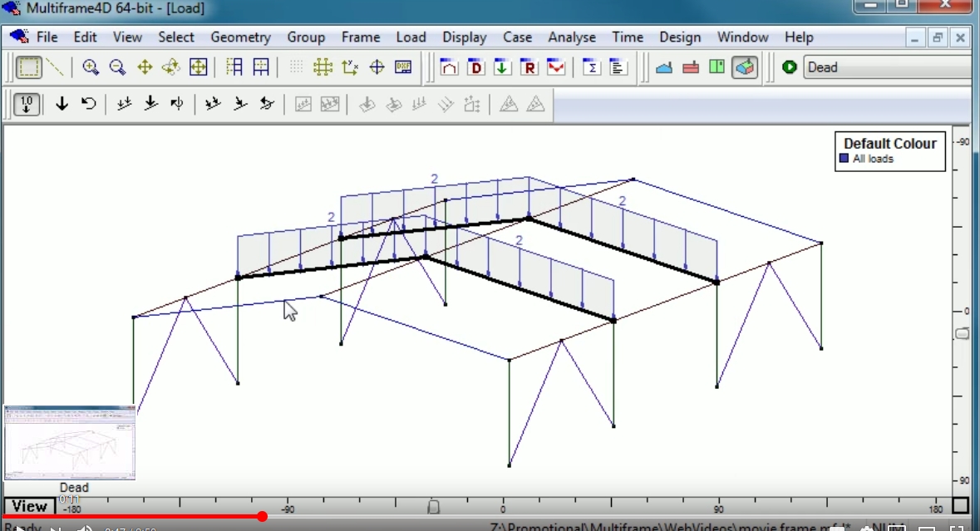Open the Edit menu

point(85,37)
